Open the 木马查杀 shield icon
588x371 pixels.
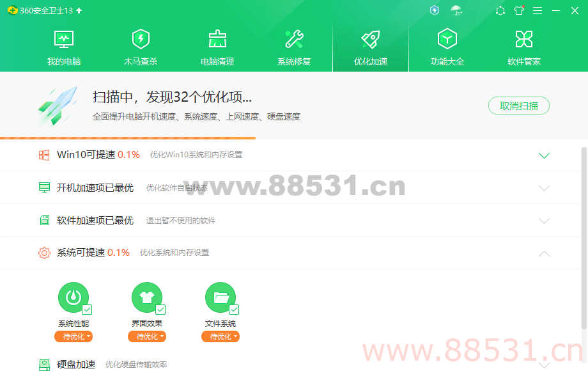click(x=141, y=39)
